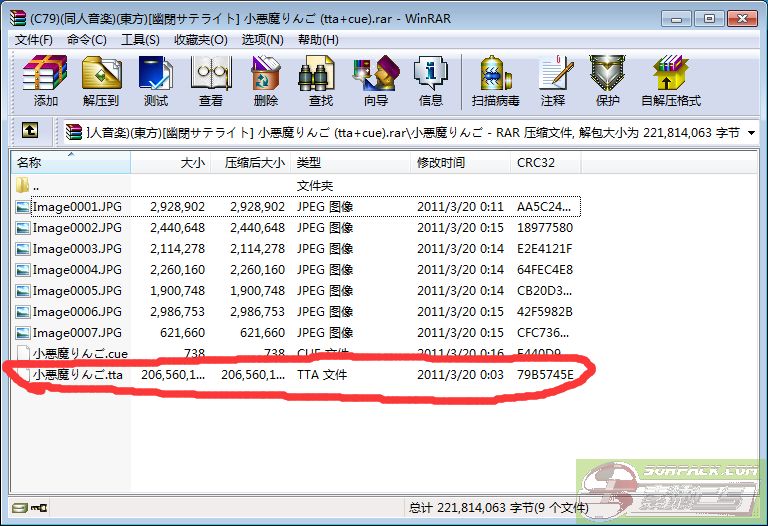Click CRC value 79B5745E

click(x=545, y=375)
